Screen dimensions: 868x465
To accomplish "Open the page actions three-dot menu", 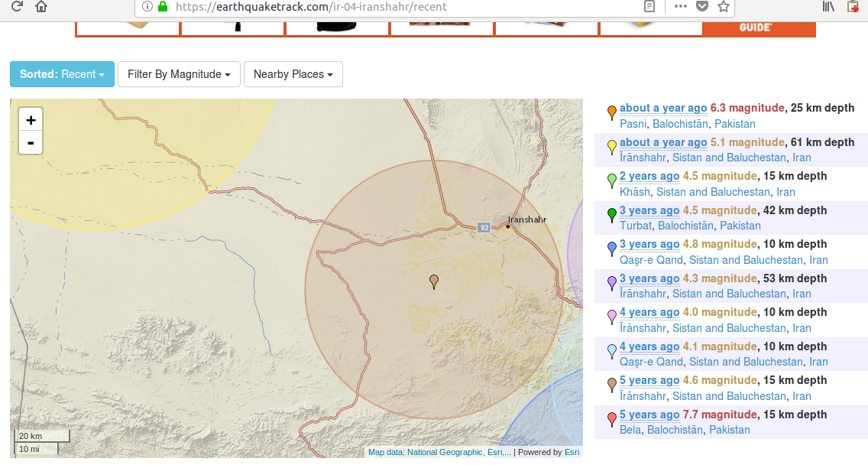I will tap(680, 7).
